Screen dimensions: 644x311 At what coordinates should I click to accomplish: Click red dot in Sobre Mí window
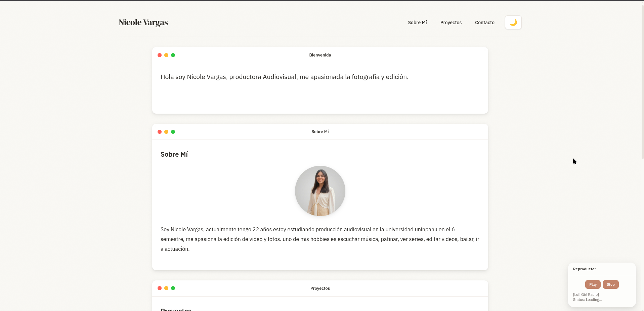160,132
